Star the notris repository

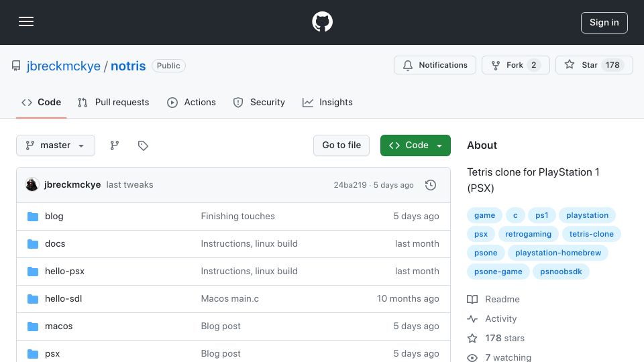coord(594,65)
